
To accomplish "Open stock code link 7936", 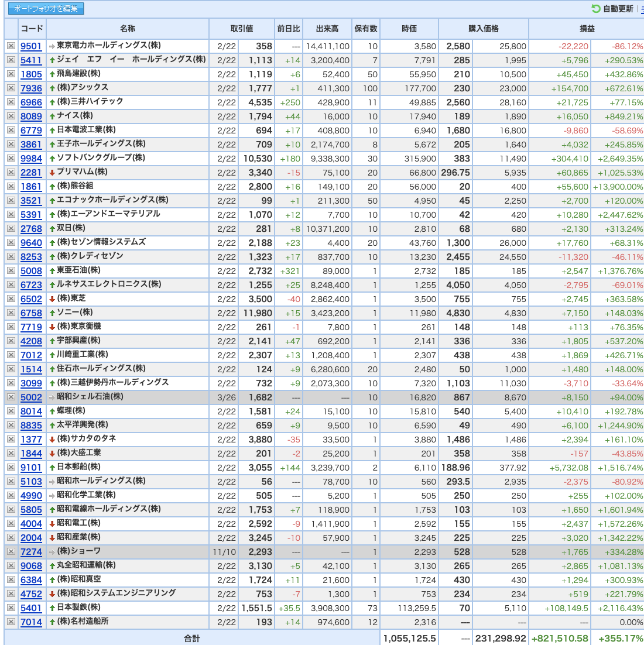I will pyautogui.click(x=31, y=88).
